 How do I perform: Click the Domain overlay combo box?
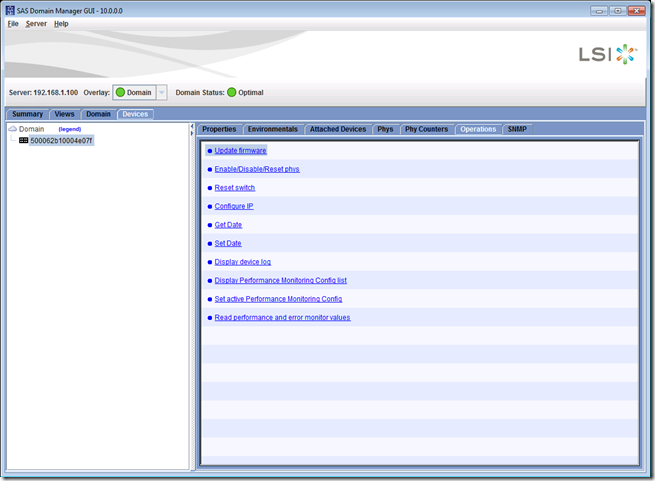pos(140,92)
